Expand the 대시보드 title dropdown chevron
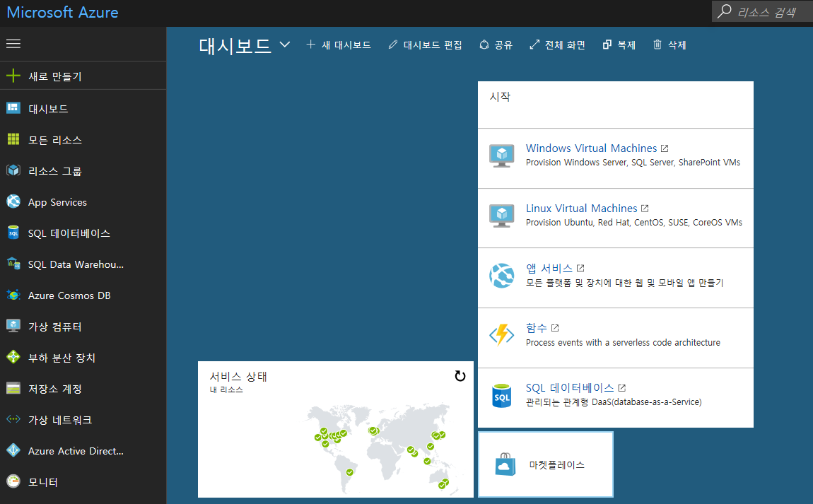Viewport: 813px width, 504px height. [x=285, y=45]
